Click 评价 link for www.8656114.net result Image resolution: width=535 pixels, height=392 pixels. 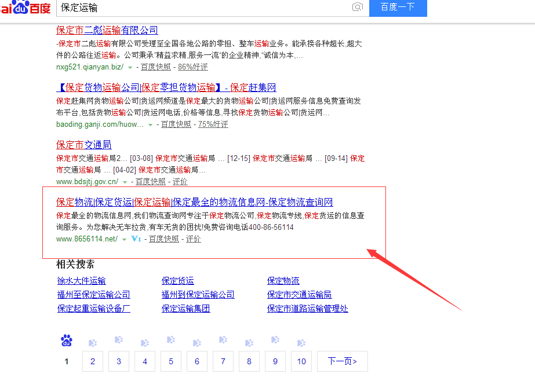point(194,239)
